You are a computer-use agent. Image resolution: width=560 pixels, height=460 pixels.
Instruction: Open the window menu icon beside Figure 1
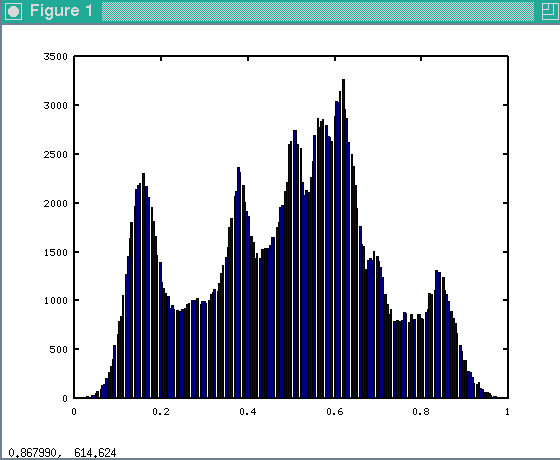coord(13,11)
